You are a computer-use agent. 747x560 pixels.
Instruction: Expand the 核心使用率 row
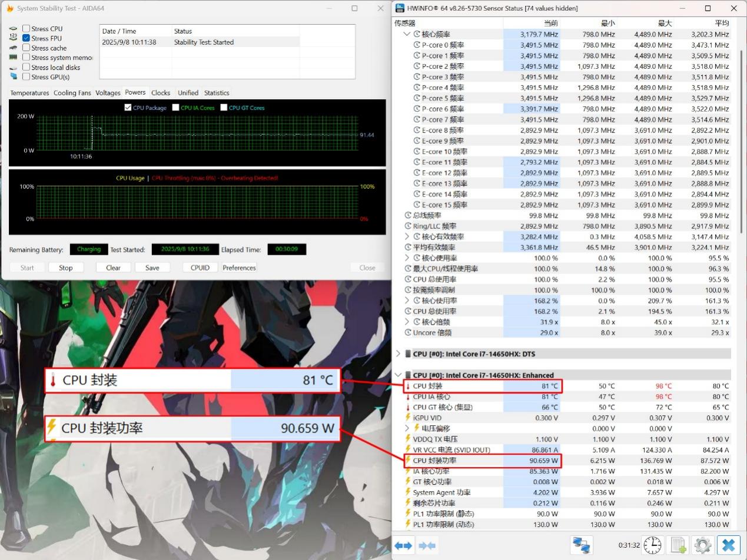407,258
